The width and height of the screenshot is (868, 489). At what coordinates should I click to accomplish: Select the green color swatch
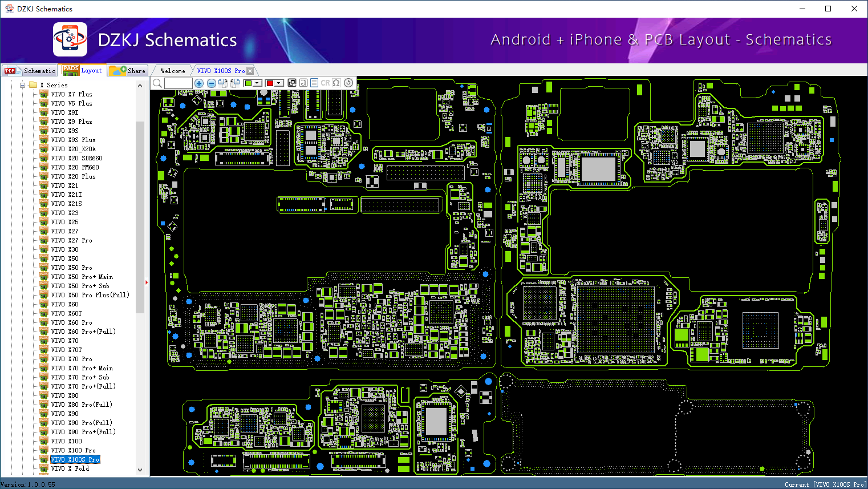point(248,83)
